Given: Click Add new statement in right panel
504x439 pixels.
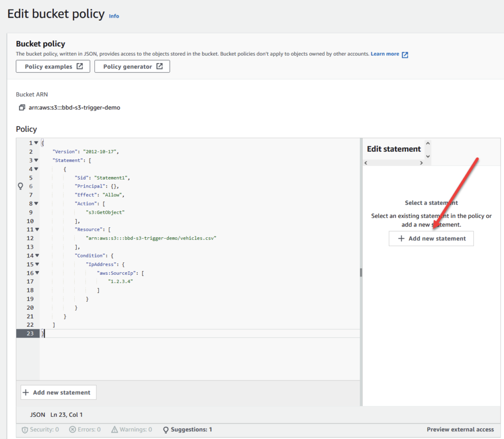Looking at the screenshot, I should [x=431, y=238].
